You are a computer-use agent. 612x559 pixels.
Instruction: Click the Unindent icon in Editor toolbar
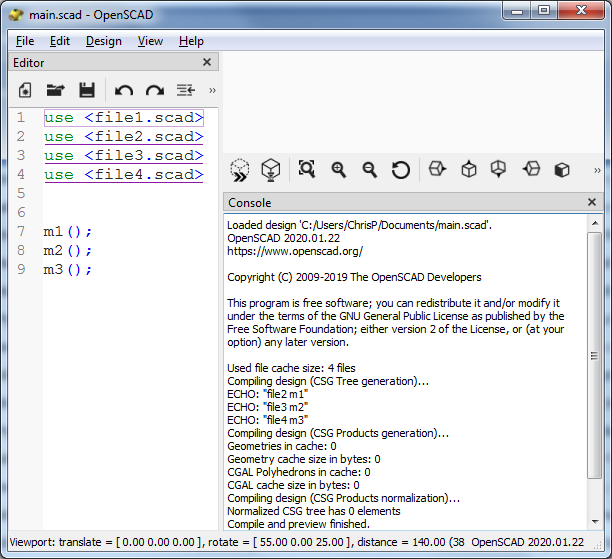point(185,90)
